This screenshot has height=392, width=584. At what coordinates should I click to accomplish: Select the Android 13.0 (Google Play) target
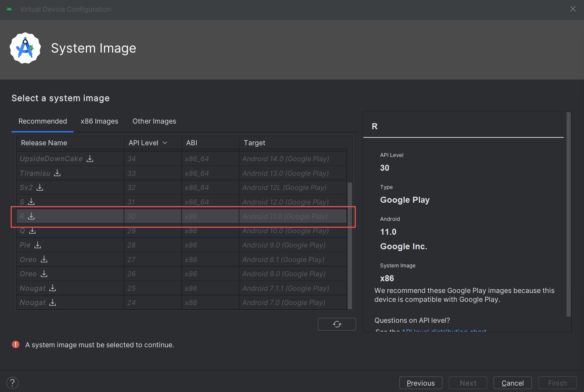click(286, 173)
